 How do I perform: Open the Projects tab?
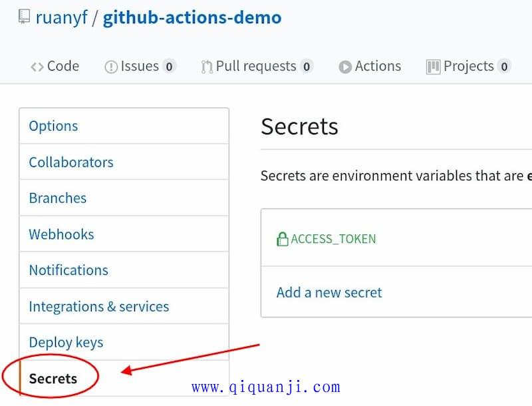coord(469,67)
